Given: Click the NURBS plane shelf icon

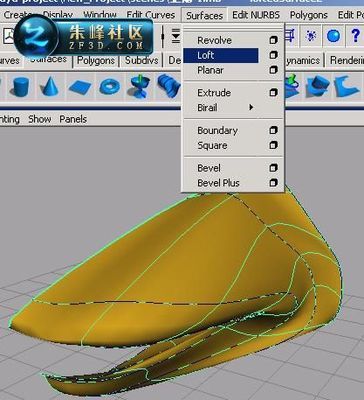Looking at the screenshot, I should coord(80,86).
